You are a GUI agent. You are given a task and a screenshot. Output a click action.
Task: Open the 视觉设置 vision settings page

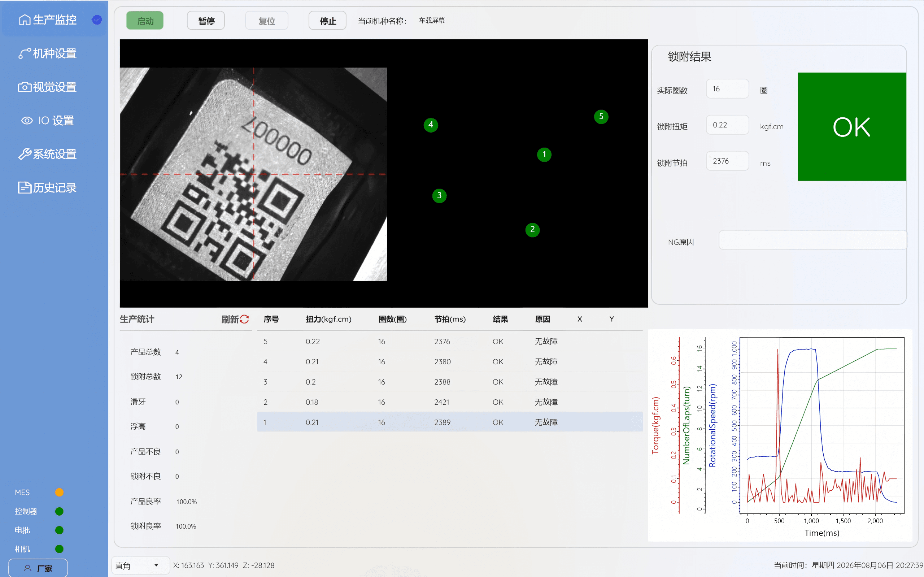48,87
